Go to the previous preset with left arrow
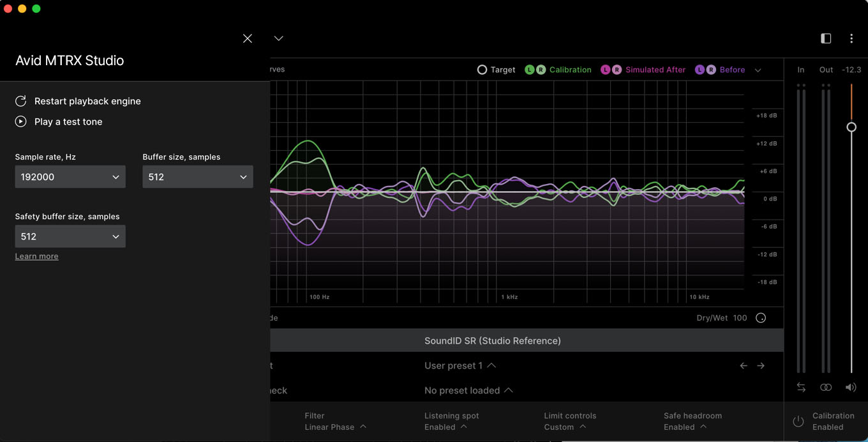Viewport: 868px width, 442px height. [x=744, y=365]
